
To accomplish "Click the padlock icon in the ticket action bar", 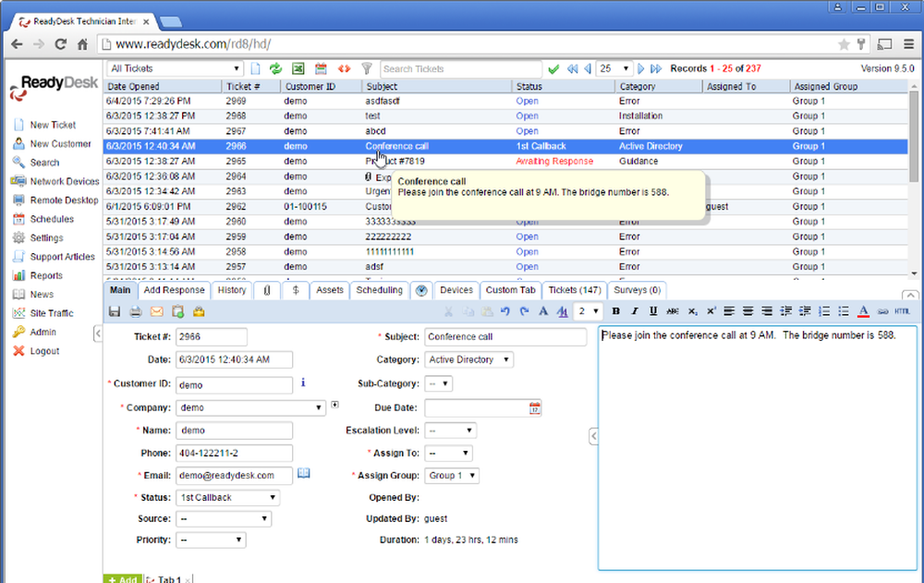I will pyautogui.click(x=199, y=312).
